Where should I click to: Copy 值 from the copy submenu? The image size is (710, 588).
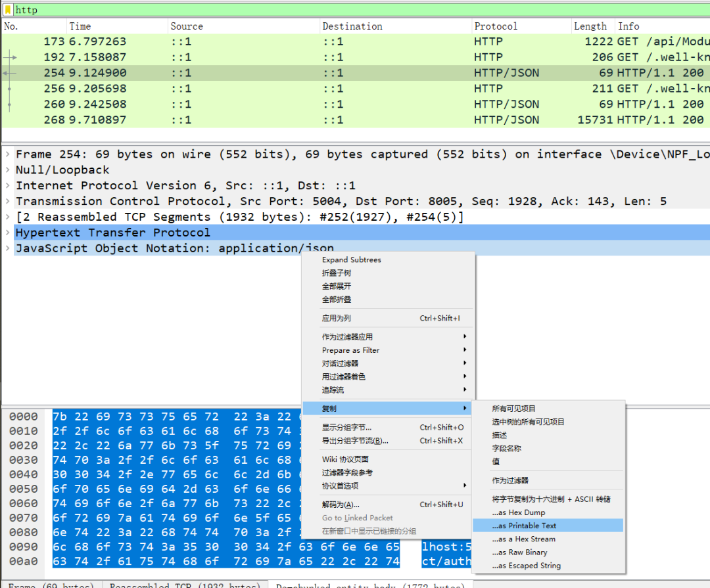548,462
